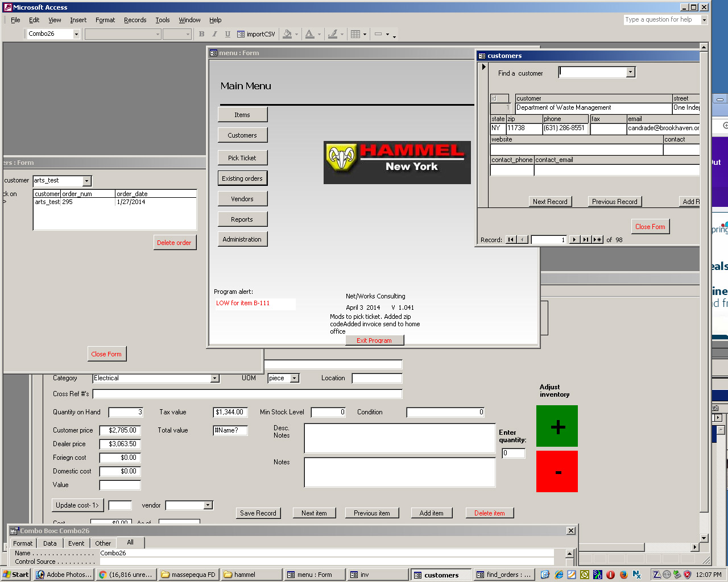Toggle Bold formatting in toolbar
728x582 pixels.
click(202, 34)
